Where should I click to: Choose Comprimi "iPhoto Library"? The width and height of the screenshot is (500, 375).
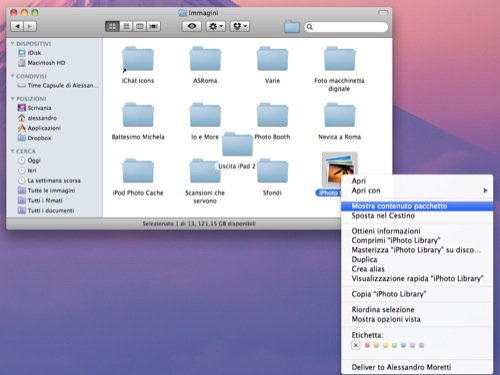(x=417, y=240)
